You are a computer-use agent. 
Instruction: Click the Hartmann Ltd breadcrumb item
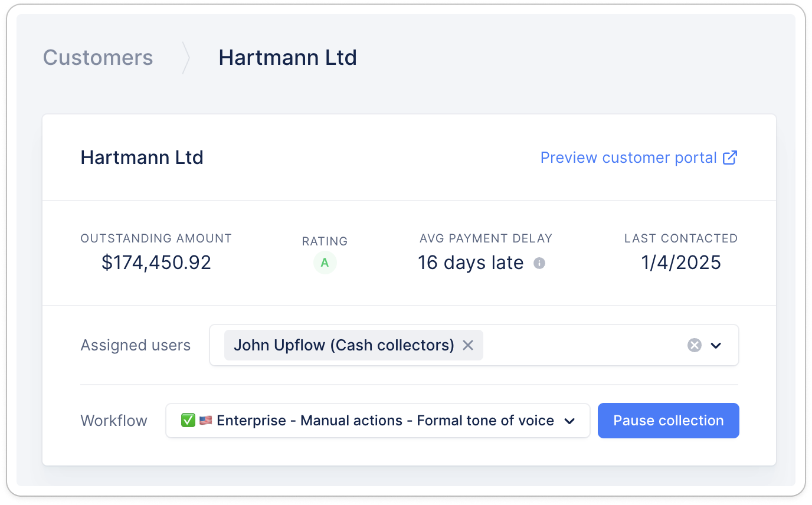(287, 58)
